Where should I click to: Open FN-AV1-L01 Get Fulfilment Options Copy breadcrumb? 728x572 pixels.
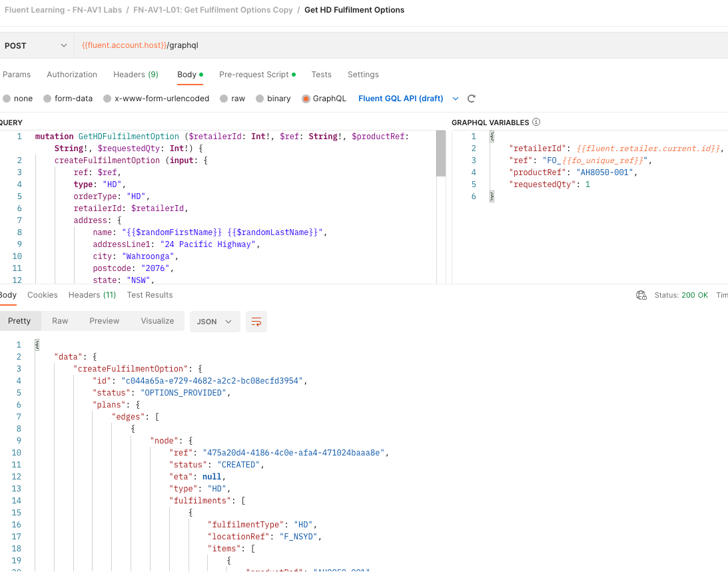[213, 10]
